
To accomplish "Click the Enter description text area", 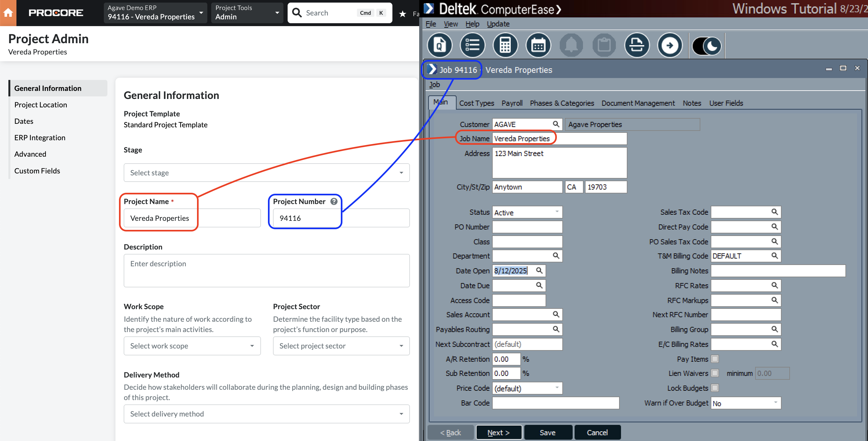I will tap(267, 270).
